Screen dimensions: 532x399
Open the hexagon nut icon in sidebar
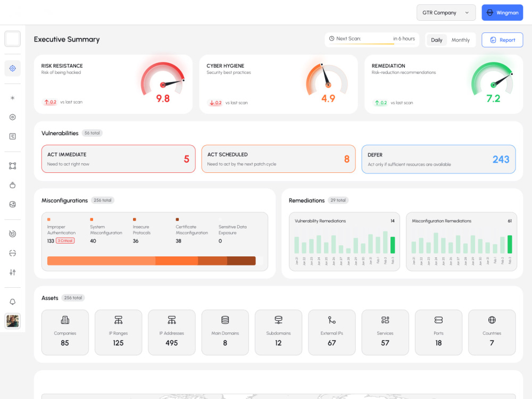click(13, 117)
